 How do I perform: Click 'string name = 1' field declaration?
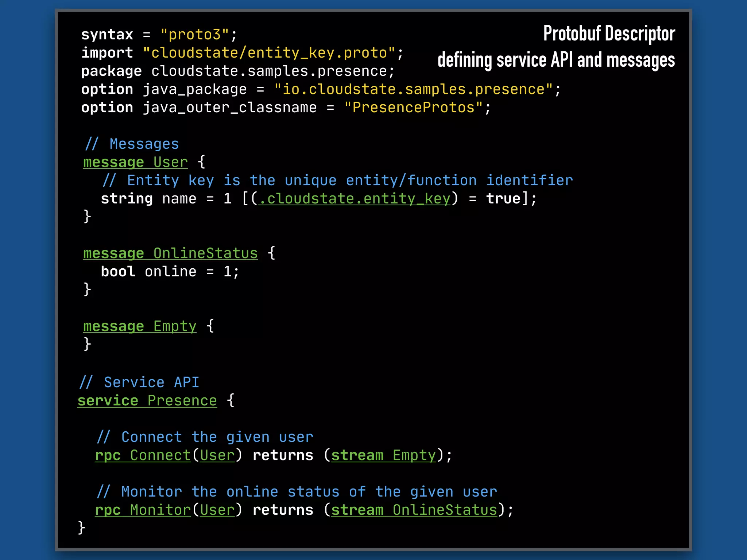click(166, 199)
